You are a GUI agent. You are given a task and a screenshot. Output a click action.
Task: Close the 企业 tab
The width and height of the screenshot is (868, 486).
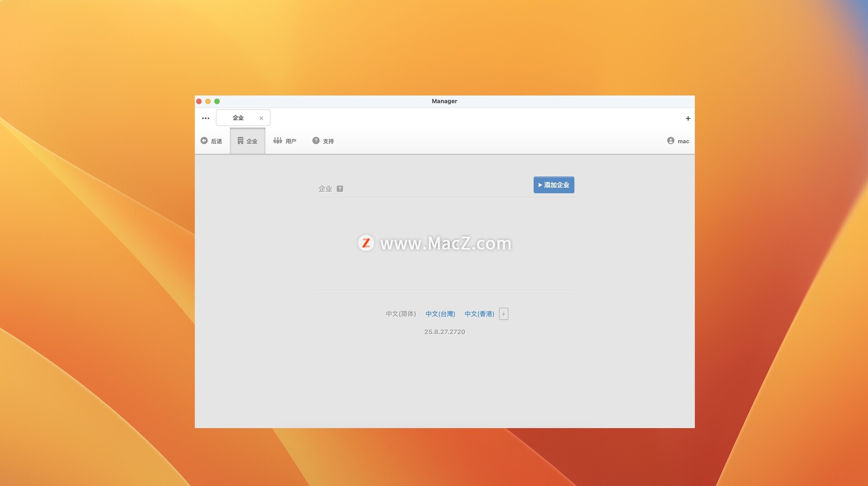click(x=261, y=118)
